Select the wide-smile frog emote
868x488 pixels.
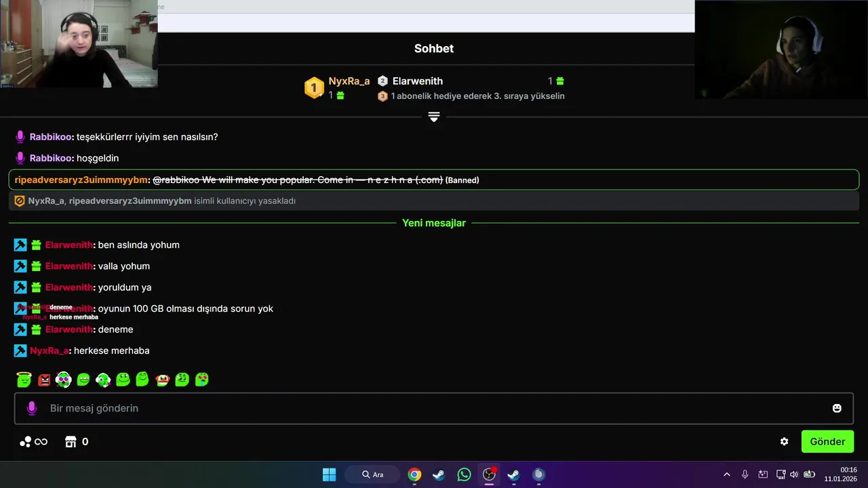[123, 380]
